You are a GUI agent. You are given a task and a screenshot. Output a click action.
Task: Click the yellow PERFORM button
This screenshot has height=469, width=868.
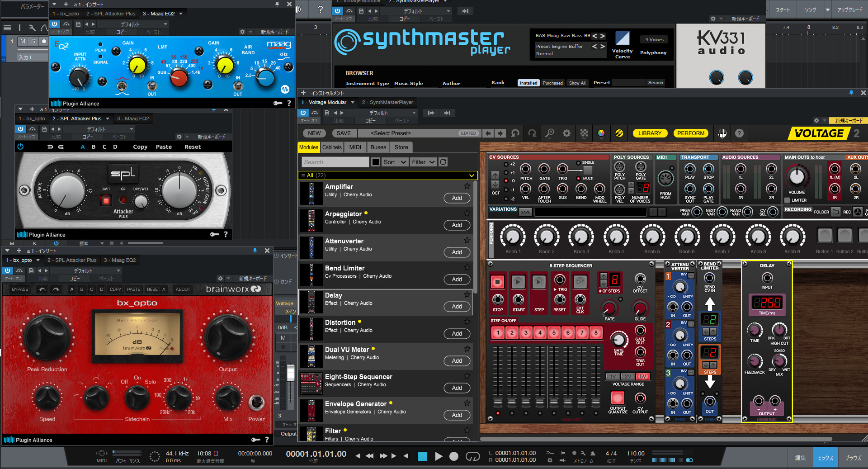tap(691, 133)
